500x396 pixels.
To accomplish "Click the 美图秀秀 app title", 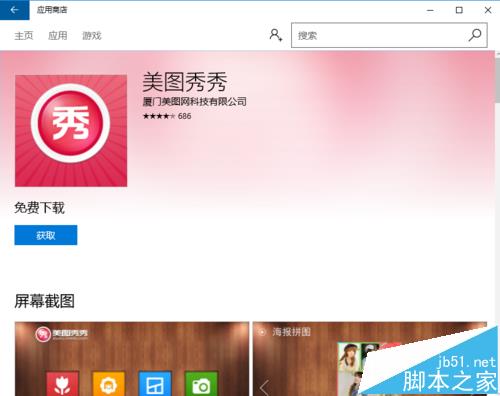I will point(185,82).
